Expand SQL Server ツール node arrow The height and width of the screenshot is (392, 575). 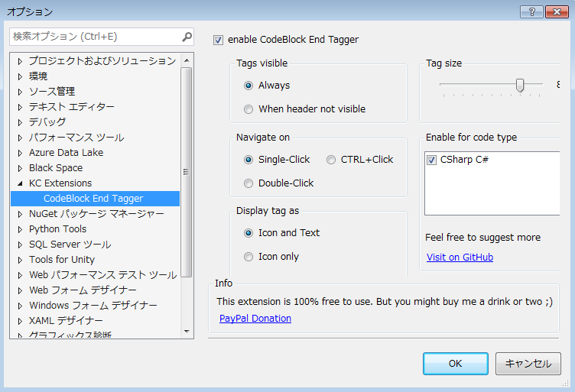tap(20, 245)
